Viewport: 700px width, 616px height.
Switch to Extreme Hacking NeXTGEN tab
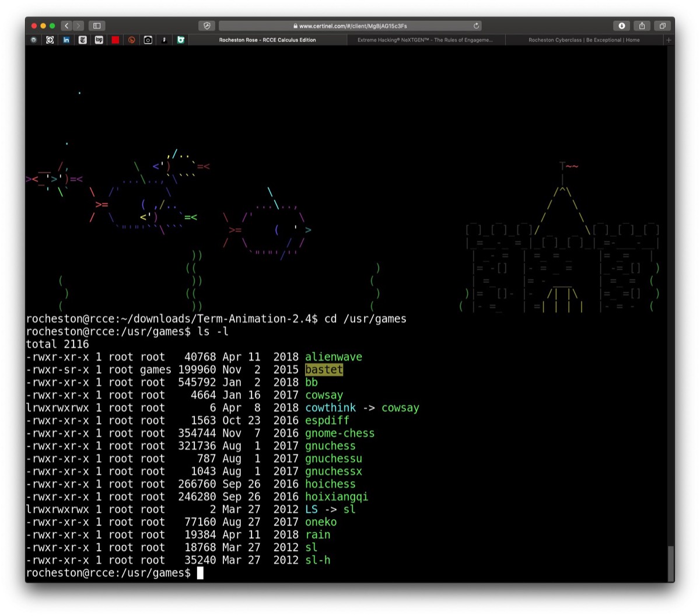425,40
